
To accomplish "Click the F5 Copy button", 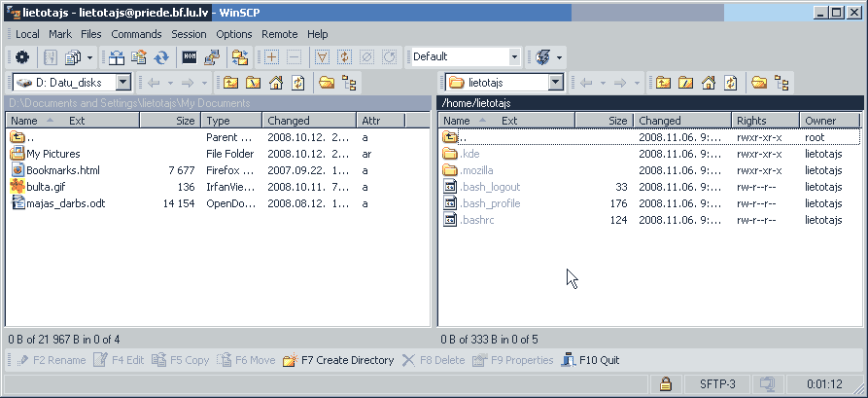I will coord(180,360).
